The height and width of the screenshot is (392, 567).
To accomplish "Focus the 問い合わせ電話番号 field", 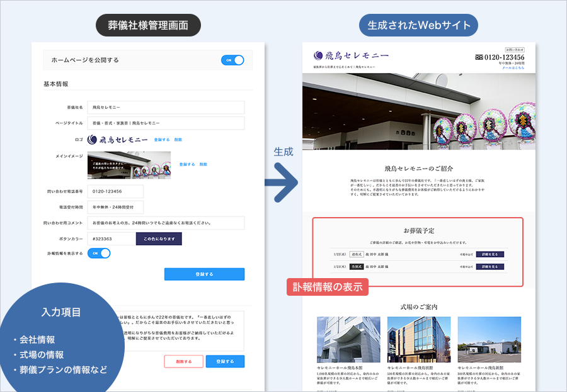I will (115, 191).
